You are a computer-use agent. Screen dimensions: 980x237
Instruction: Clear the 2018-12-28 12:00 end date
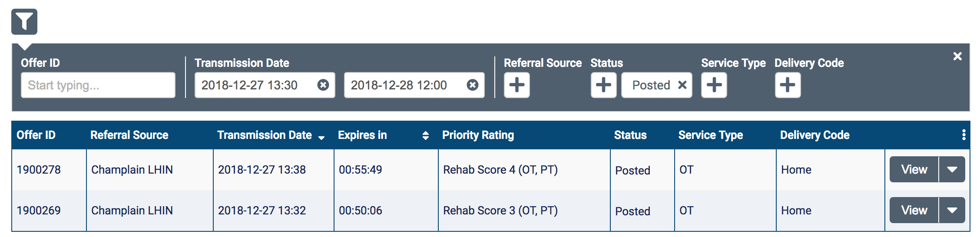pos(472,85)
